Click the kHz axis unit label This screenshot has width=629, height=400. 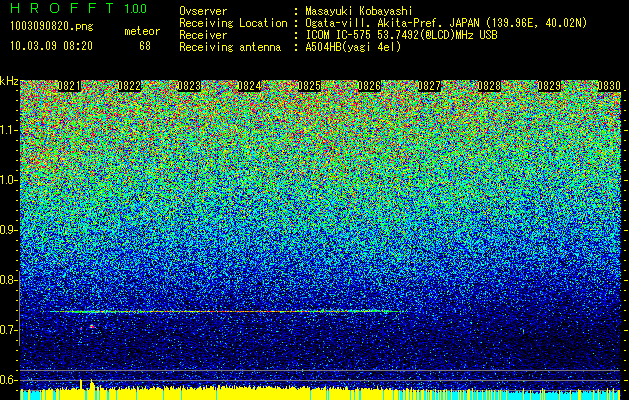[x=9, y=81]
